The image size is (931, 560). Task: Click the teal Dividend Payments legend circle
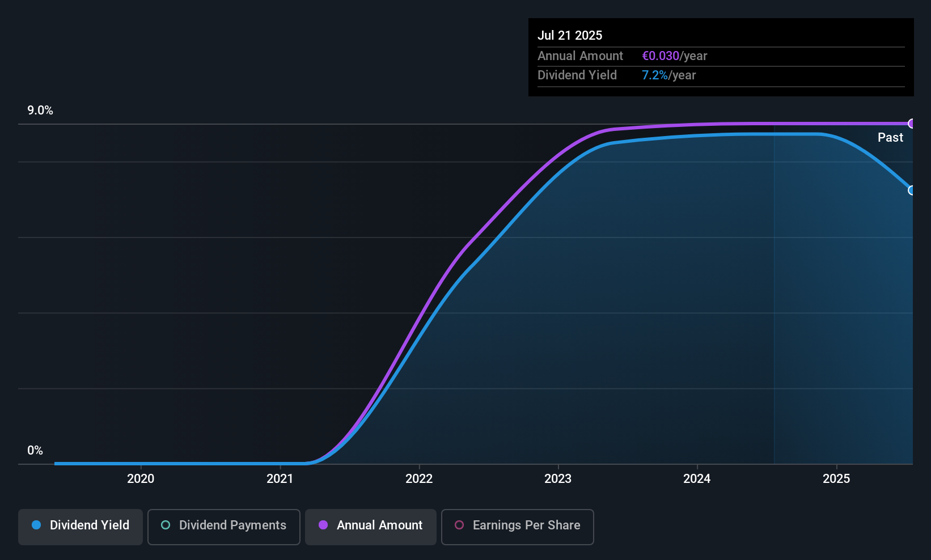(x=166, y=525)
